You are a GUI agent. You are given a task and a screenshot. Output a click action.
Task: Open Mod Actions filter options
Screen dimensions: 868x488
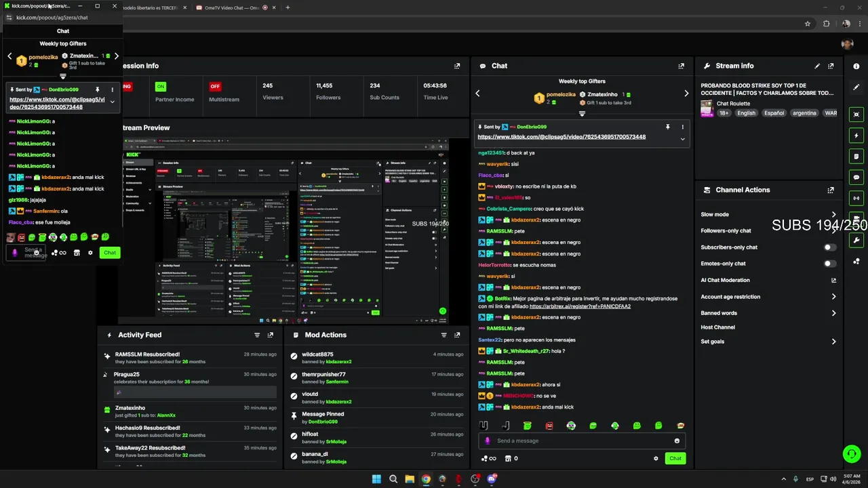(444, 335)
